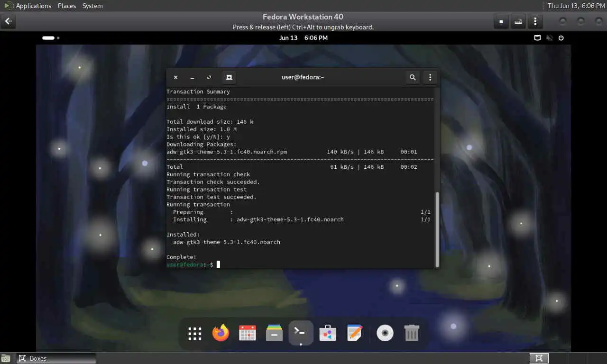
Task: Open the terminal's three-dot menu
Action: (430, 77)
